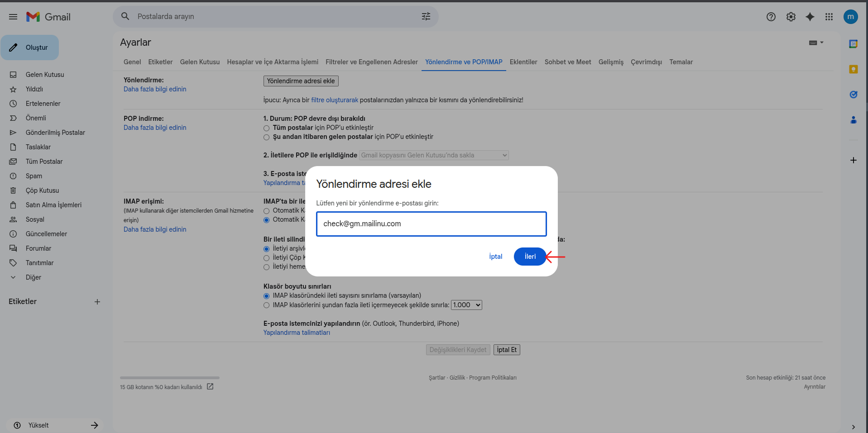Click the forwarding email address field
Viewport: 868px width, 433px height.
click(431, 224)
